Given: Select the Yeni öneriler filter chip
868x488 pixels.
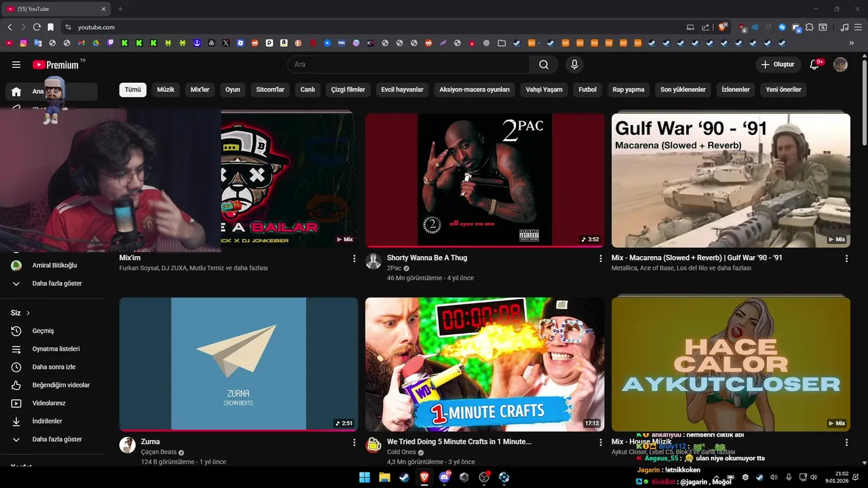Looking at the screenshot, I should click(x=783, y=89).
